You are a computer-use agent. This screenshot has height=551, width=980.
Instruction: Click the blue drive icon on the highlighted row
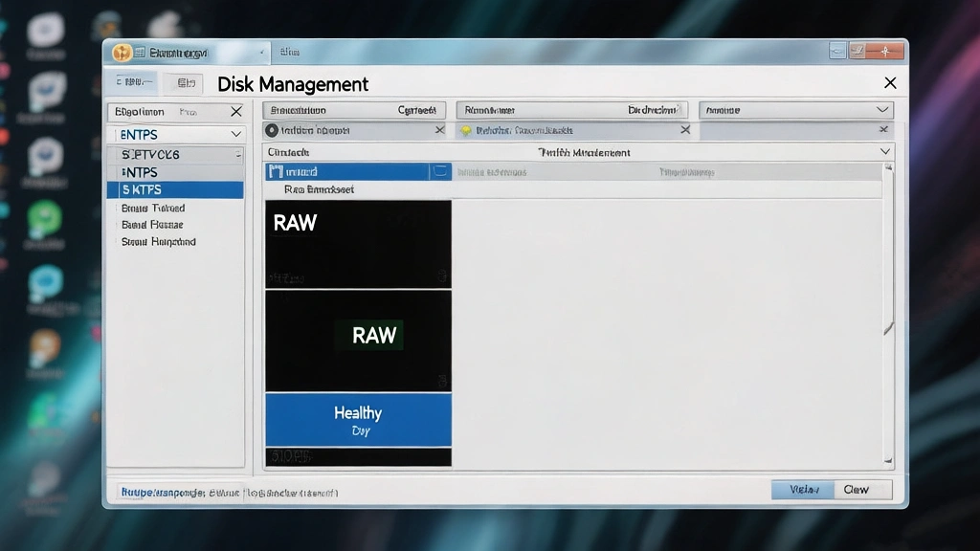[278, 171]
